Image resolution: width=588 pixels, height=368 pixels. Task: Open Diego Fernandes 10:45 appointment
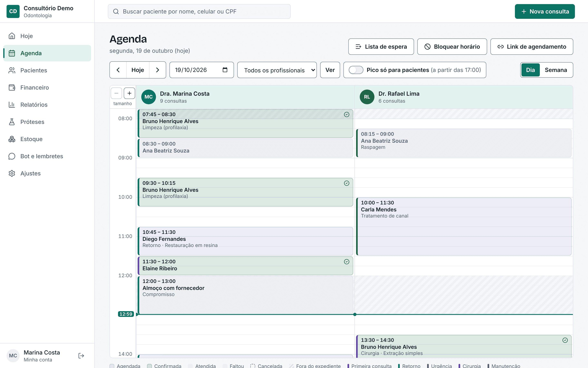coord(245,241)
